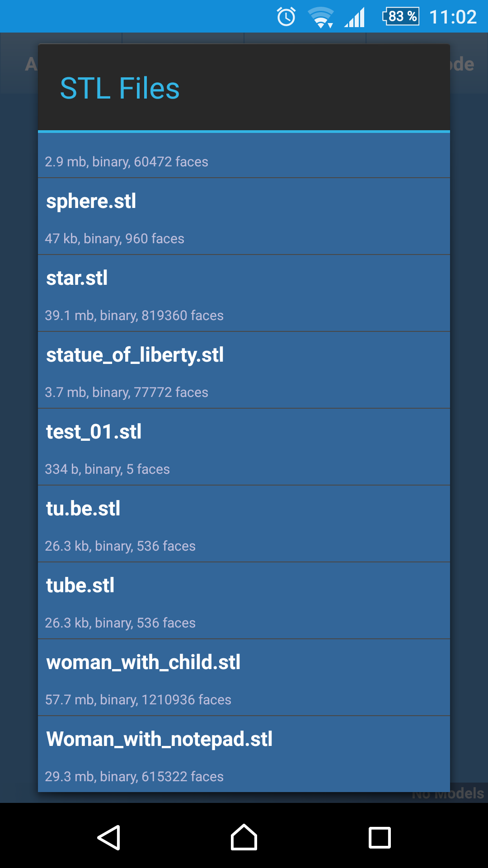The image size is (488, 868).
Task: Select the woman_with_child.stl file
Action: 244,677
